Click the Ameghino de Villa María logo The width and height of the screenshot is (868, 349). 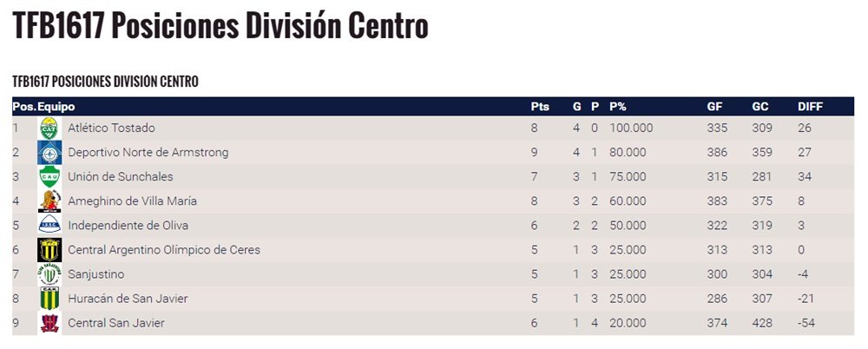point(49,201)
